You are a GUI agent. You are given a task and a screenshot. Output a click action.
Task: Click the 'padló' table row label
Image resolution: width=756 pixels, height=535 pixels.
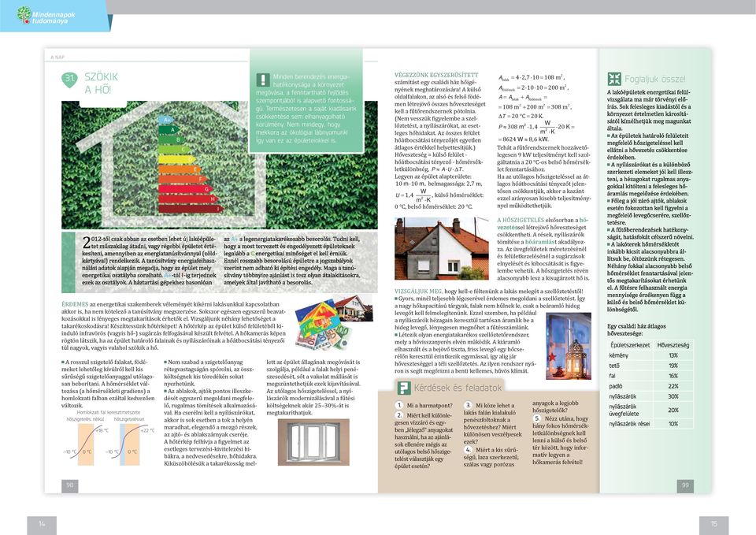click(616, 386)
